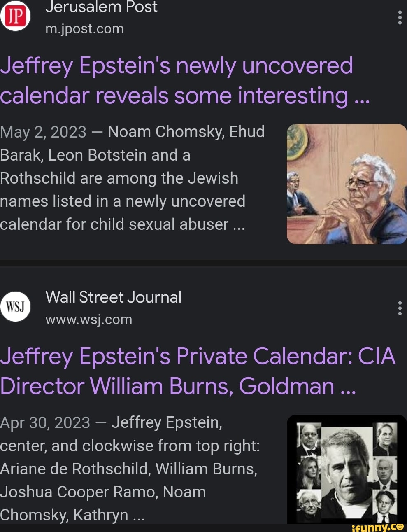Click the www.wsj.com URL text

(88, 319)
